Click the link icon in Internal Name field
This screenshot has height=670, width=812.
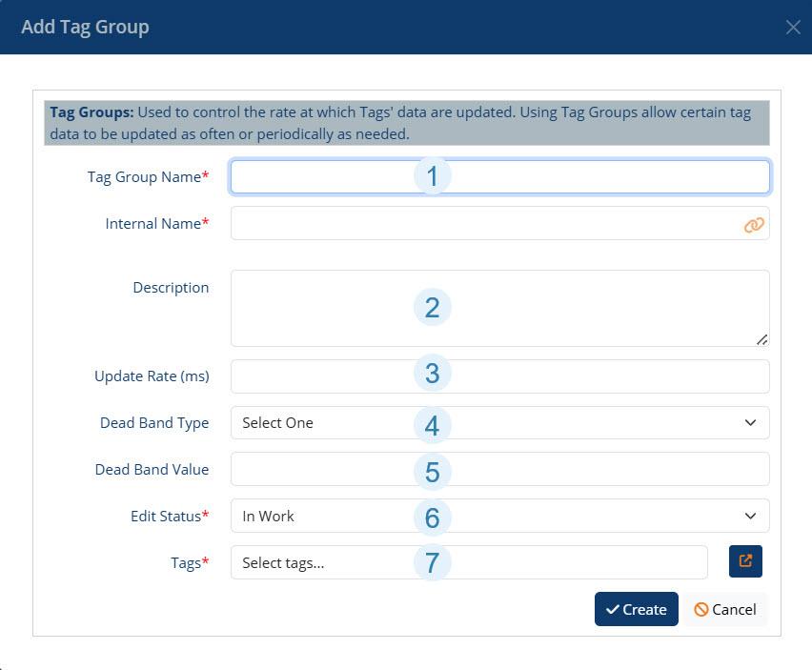click(x=753, y=225)
